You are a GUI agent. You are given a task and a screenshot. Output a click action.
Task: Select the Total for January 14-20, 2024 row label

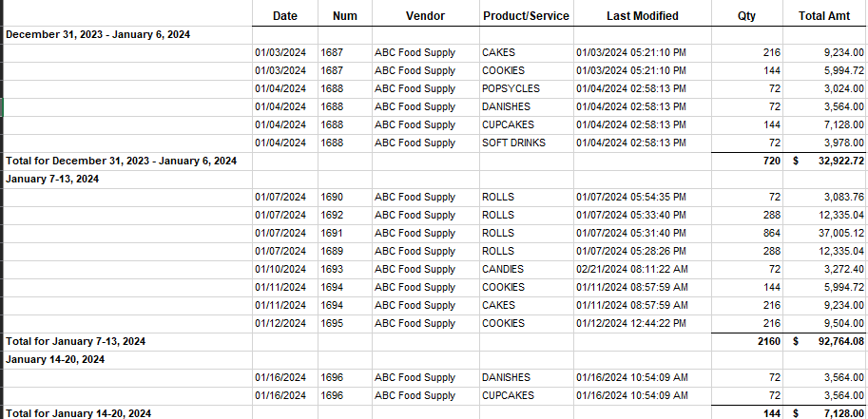(79, 413)
